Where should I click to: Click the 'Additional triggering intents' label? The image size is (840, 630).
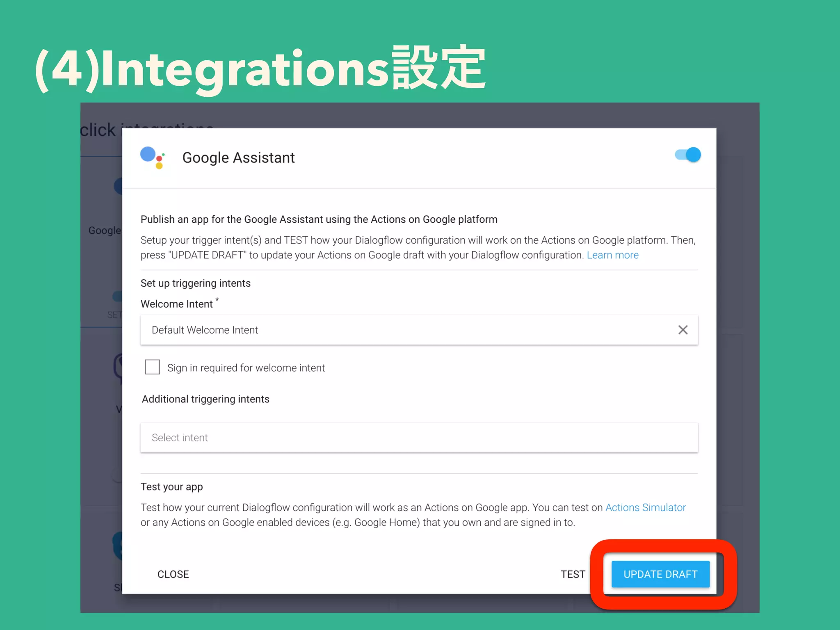pyautogui.click(x=205, y=399)
